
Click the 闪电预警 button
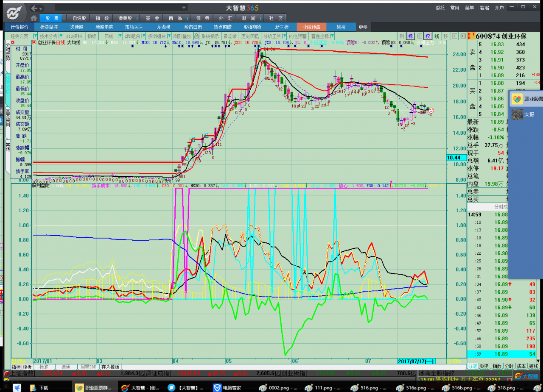tap(297, 36)
